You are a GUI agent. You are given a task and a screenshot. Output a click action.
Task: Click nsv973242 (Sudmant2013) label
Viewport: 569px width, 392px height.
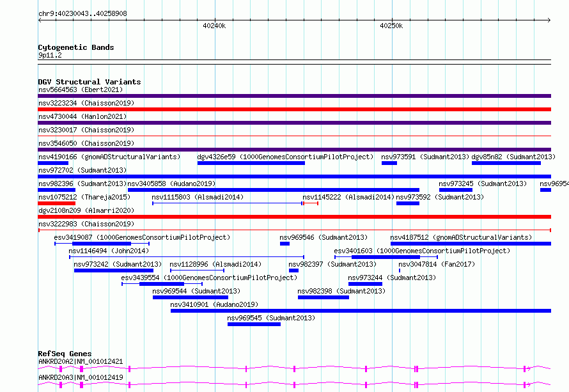coord(118,264)
